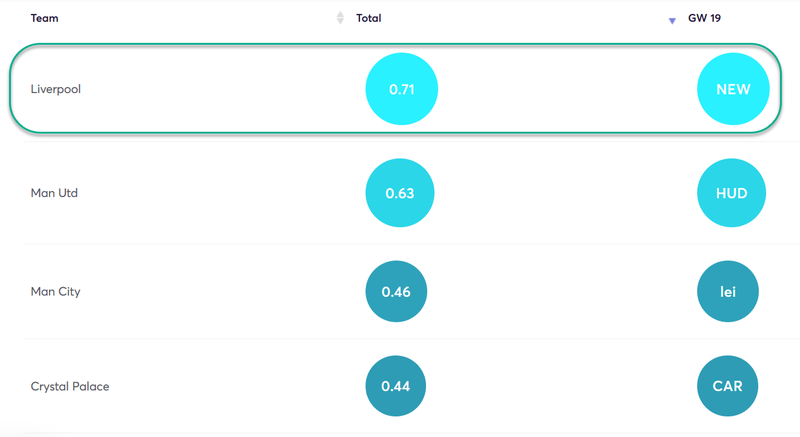The width and height of the screenshot is (800, 437).
Task: Open the CAR fixture badge
Action: tap(727, 386)
